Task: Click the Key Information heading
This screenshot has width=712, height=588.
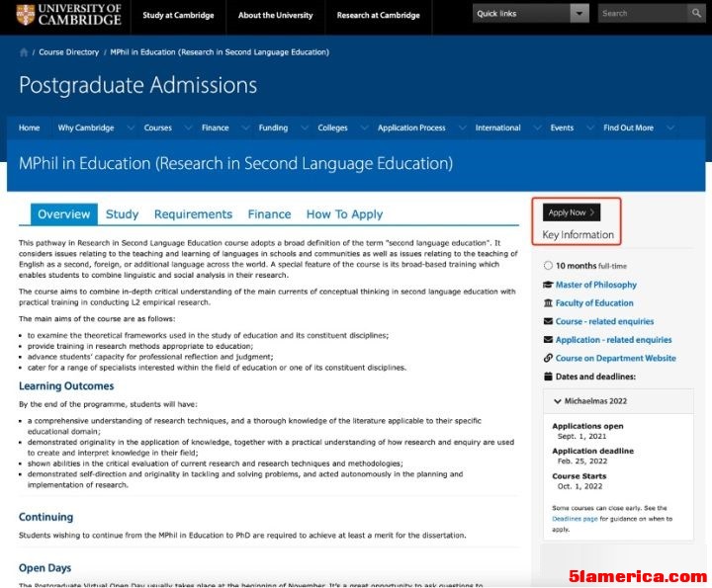Action: pos(578,234)
